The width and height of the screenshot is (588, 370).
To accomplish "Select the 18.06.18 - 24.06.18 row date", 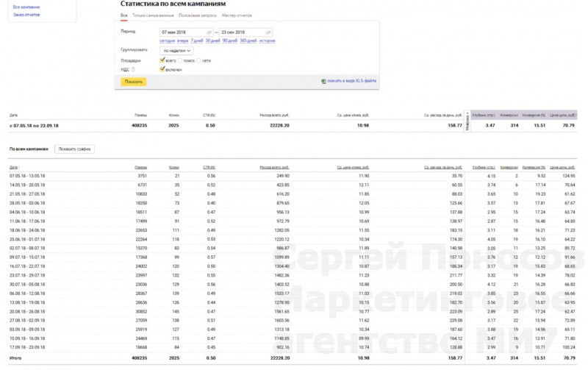I will click(27, 230).
